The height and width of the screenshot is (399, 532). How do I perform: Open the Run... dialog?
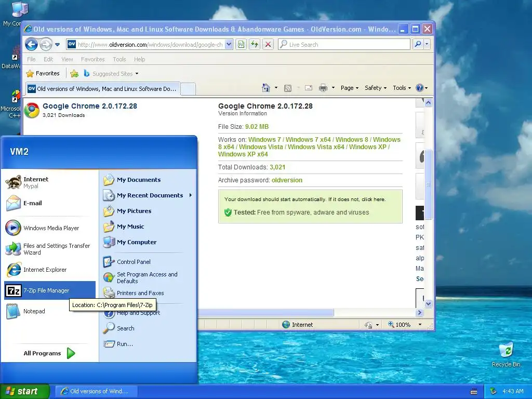pyautogui.click(x=148, y=344)
